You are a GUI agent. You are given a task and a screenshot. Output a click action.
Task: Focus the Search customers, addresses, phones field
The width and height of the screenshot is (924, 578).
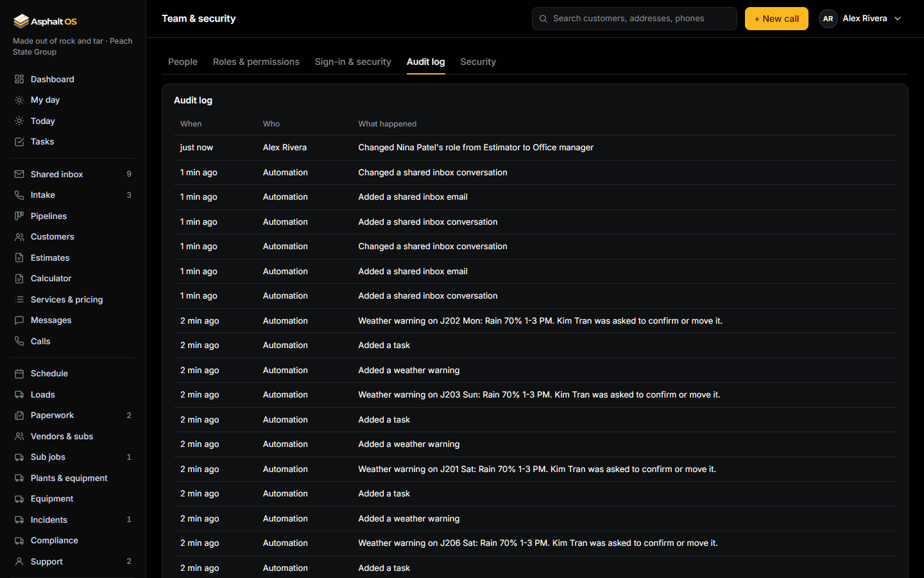click(x=634, y=19)
